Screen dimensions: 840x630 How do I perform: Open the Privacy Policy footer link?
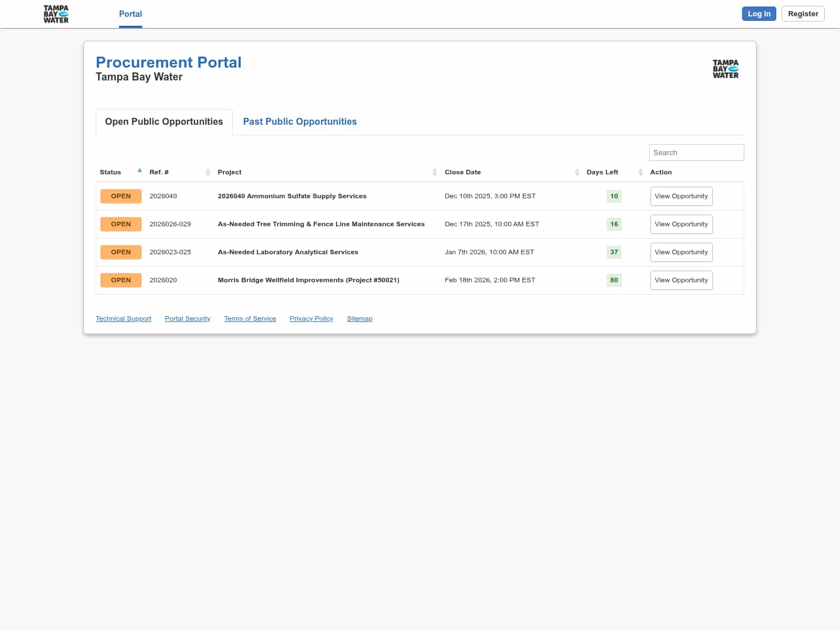pos(311,318)
